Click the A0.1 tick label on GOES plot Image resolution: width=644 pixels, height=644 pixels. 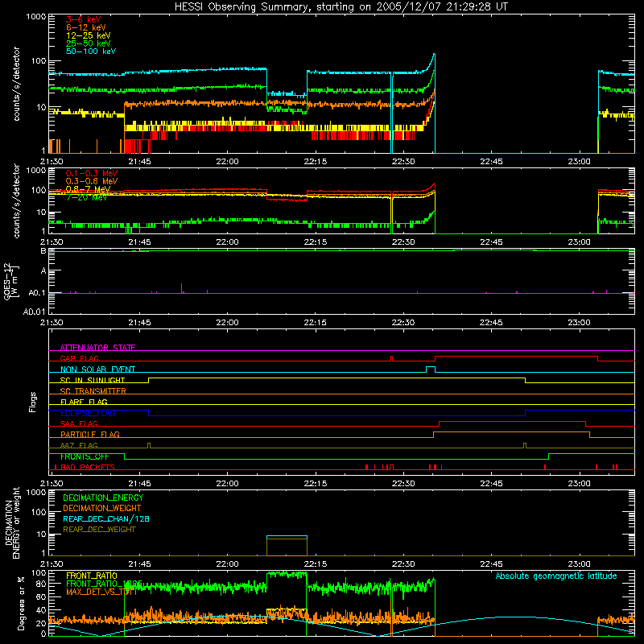click(37, 293)
